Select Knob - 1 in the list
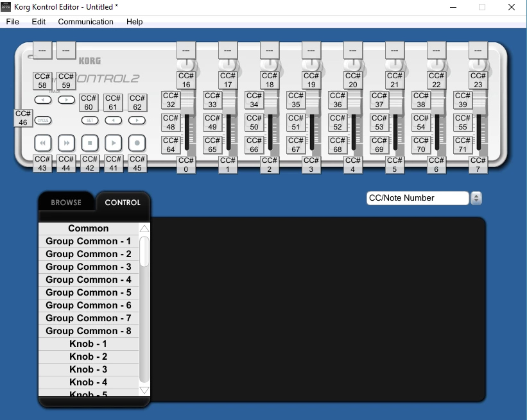 89,344
